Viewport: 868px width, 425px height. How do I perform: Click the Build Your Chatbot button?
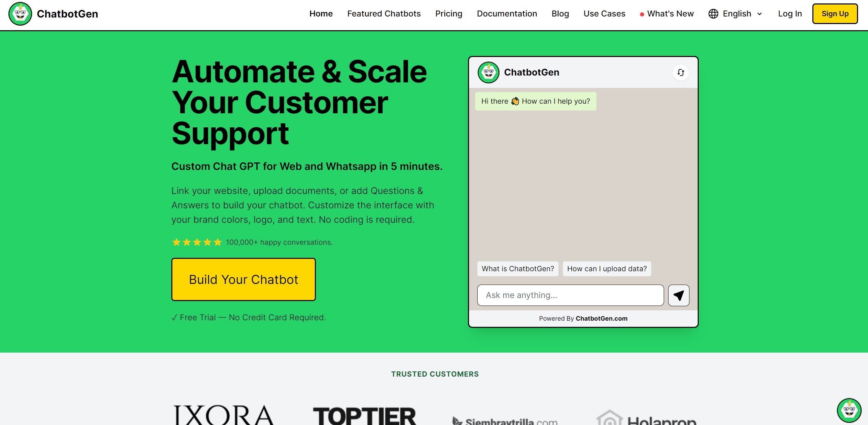(x=243, y=279)
